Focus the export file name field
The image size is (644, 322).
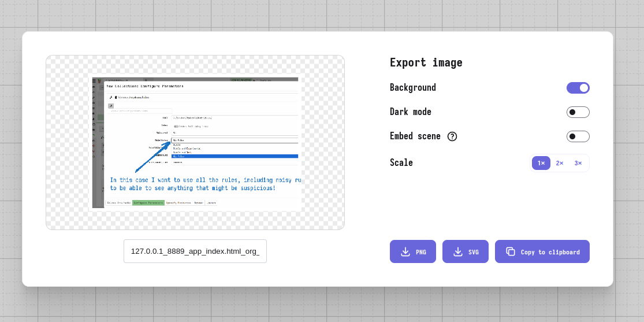[195, 251]
